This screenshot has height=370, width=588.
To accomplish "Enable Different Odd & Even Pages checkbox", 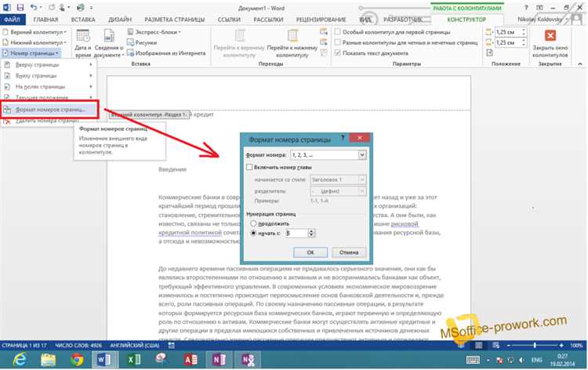I will click(338, 43).
